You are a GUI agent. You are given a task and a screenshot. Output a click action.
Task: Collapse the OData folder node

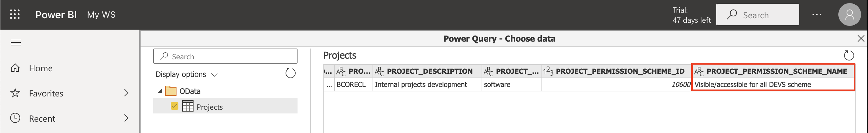click(x=160, y=91)
